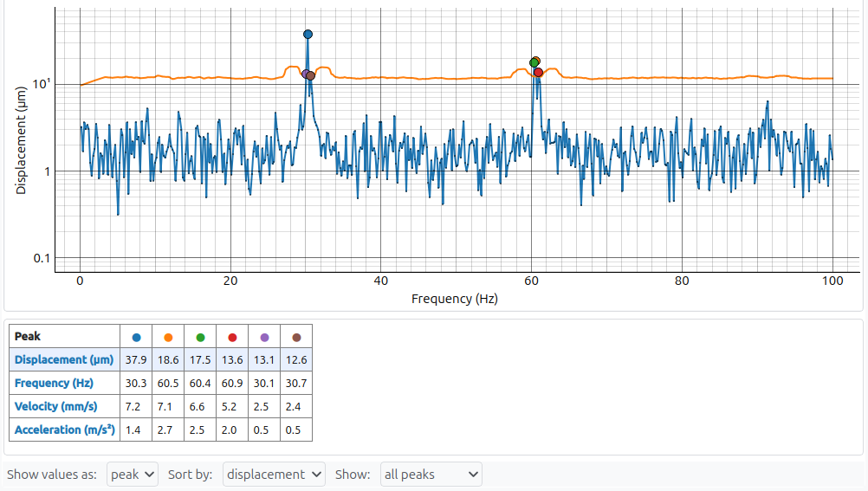Image resolution: width=868 pixels, height=491 pixels.
Task: Click the purple dot in the Peak header row
Action: click(x=264, y=337)
